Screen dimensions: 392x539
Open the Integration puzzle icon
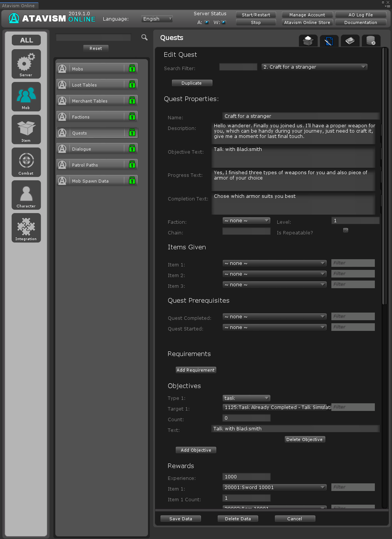(x=26, y=228)
